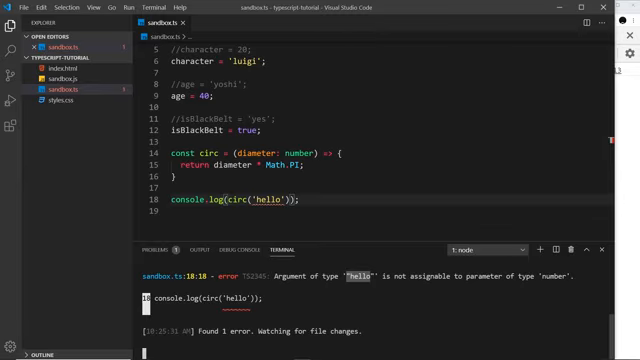Close the sandbox.ts editor tab
The height and width of the screenshot is (360, 640).
pos(183,23)
